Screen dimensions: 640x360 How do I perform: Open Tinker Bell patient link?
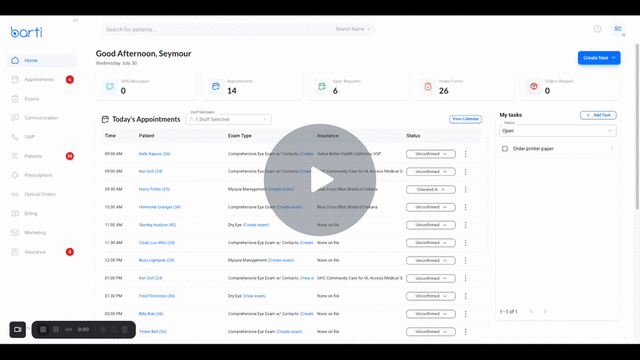coord(153,332)
